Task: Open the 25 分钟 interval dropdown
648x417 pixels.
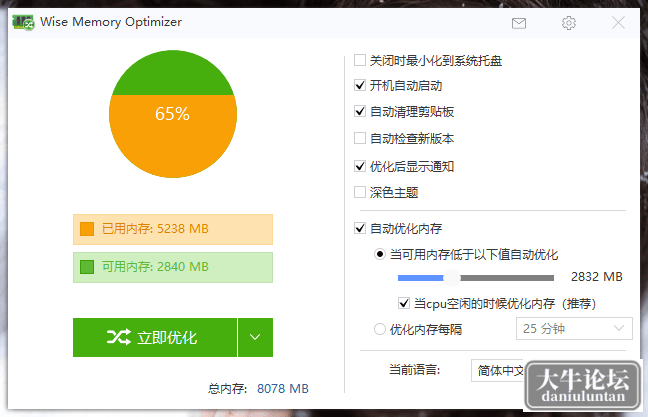Action: point(574,329)
